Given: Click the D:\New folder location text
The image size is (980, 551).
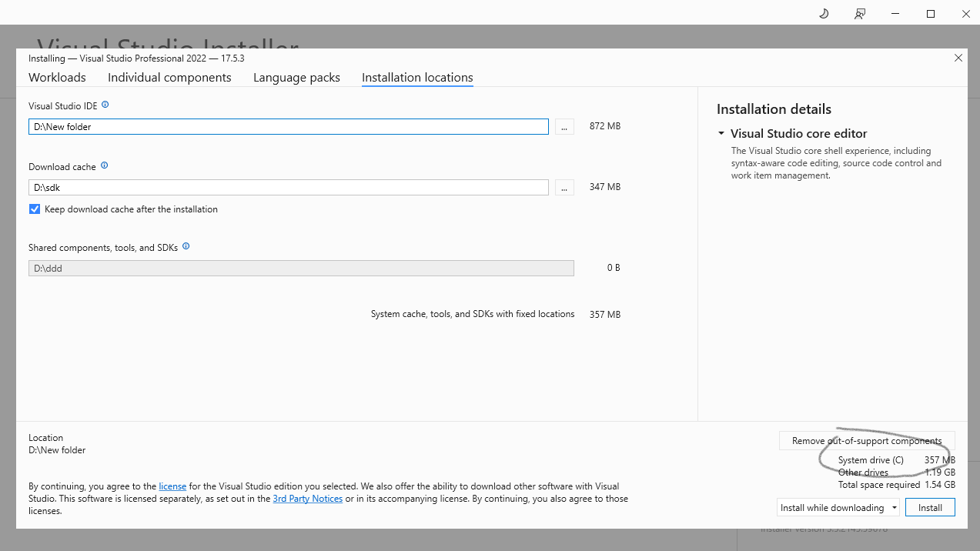Looking at the screenshot, I should (x=57, y=450).
